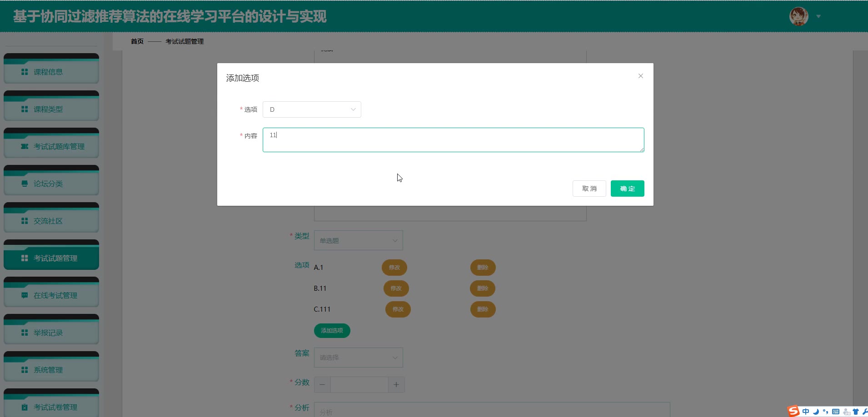Click grid icon beside 交流社区
Screen dimensions: 868x417
click(x=25, y=221)
